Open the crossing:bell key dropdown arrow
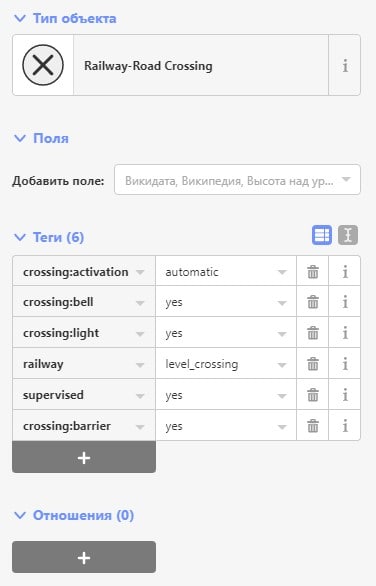 (x=140, y=303)
